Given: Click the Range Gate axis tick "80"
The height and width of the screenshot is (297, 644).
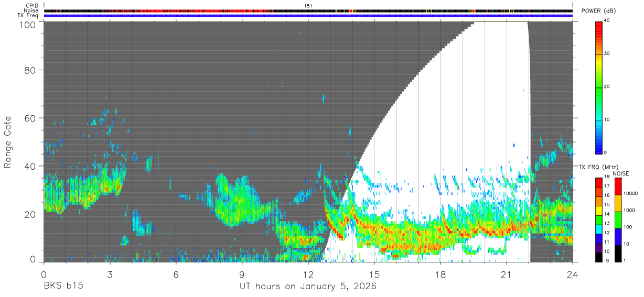Looking at the screenshot, I should click(x=30, y=71).
